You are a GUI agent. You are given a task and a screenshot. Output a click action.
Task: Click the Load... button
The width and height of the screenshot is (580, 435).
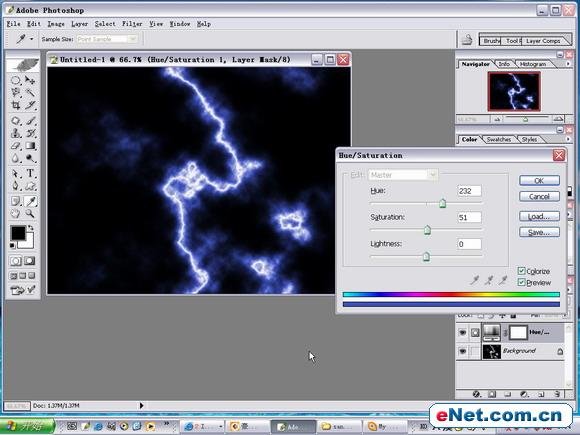pyautogui.click(x=539, y=216)
